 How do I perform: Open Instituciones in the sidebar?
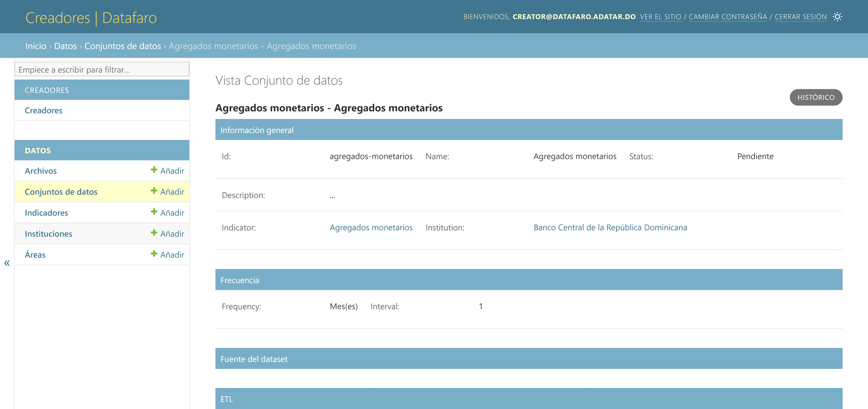click(48, 233)
